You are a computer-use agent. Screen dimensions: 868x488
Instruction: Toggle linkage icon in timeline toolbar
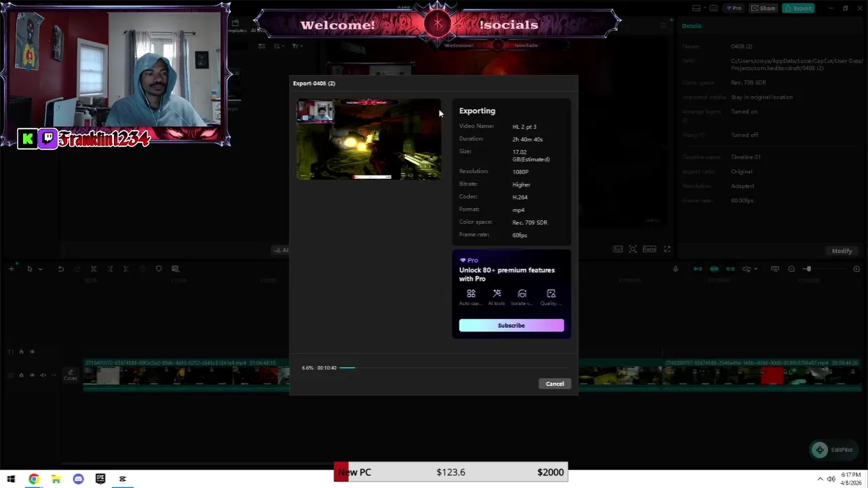click(730, 269)
